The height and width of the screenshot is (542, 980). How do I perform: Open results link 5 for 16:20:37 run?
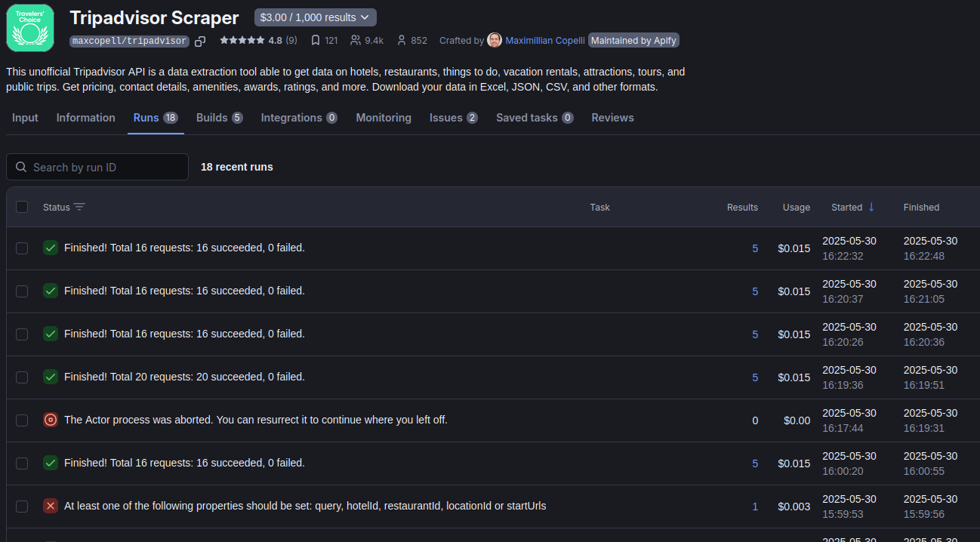755,291
